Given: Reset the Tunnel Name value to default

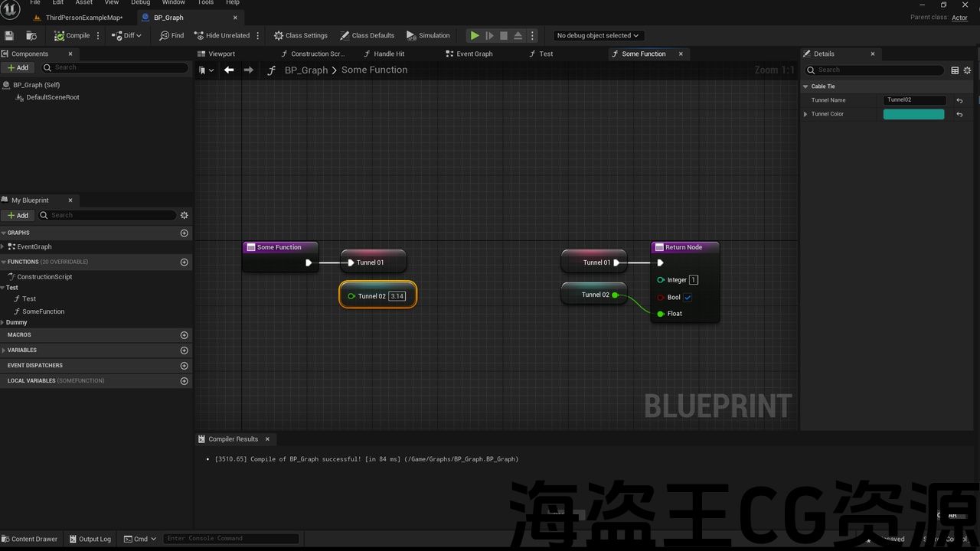Looking at the screenshot, I should point(959,100).
